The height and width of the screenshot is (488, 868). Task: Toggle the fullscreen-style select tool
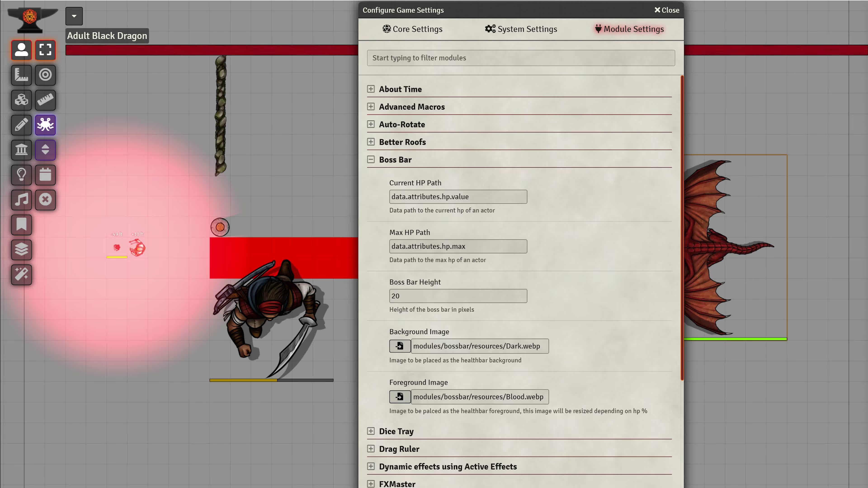click(x=45, y=50)
